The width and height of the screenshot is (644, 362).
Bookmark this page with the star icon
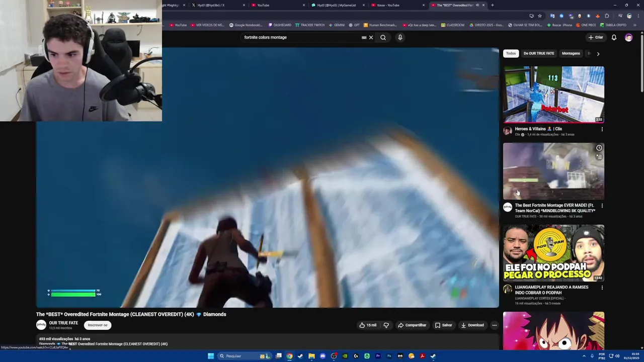click(x=539, y=16)
